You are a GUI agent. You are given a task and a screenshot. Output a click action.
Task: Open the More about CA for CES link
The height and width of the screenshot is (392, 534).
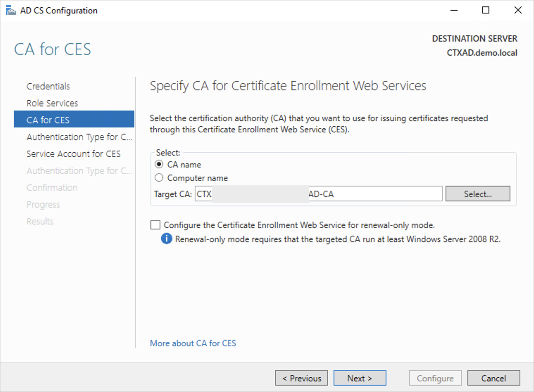point(193,343)
